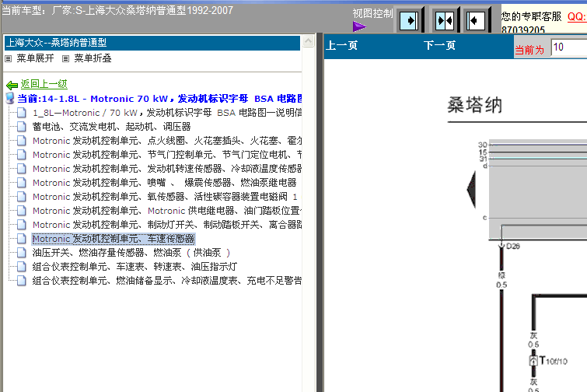
Task: Click the center-split view control button
Action: [445, 20]
